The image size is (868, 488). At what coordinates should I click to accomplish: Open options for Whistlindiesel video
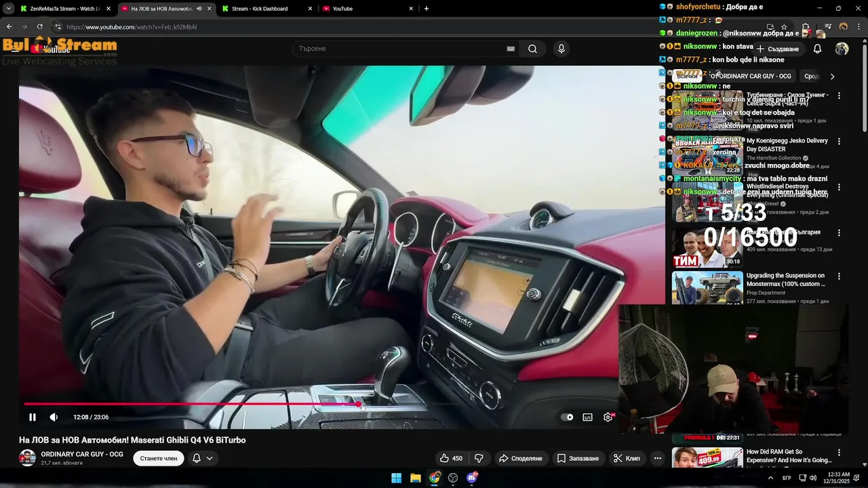point(839,187)
